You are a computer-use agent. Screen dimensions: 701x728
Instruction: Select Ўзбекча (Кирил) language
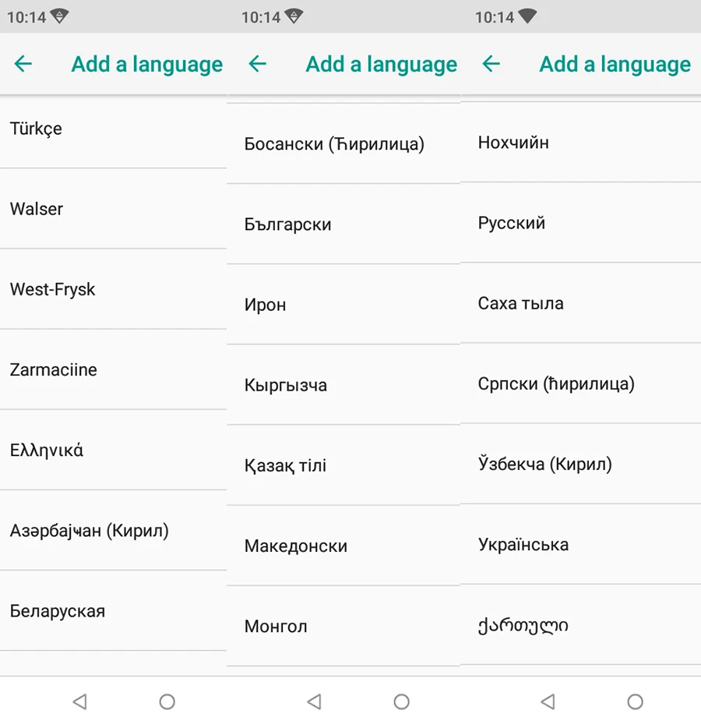[580, 463]
